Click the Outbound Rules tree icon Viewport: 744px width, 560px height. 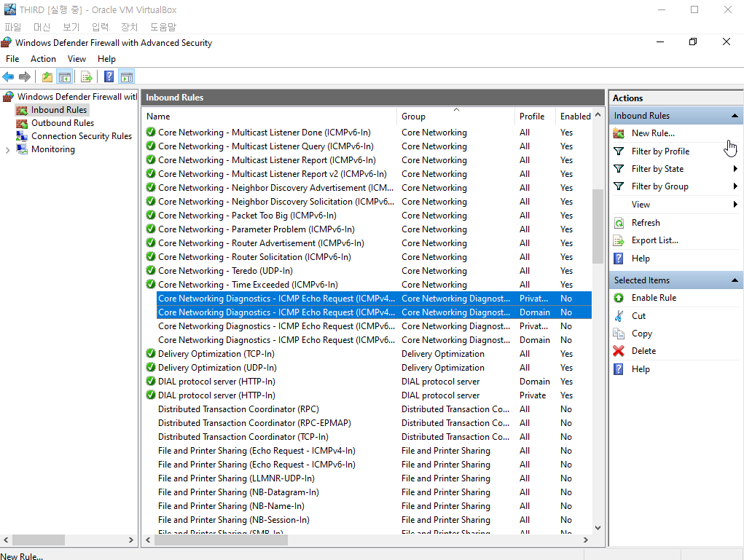click(x=22, y=123)
